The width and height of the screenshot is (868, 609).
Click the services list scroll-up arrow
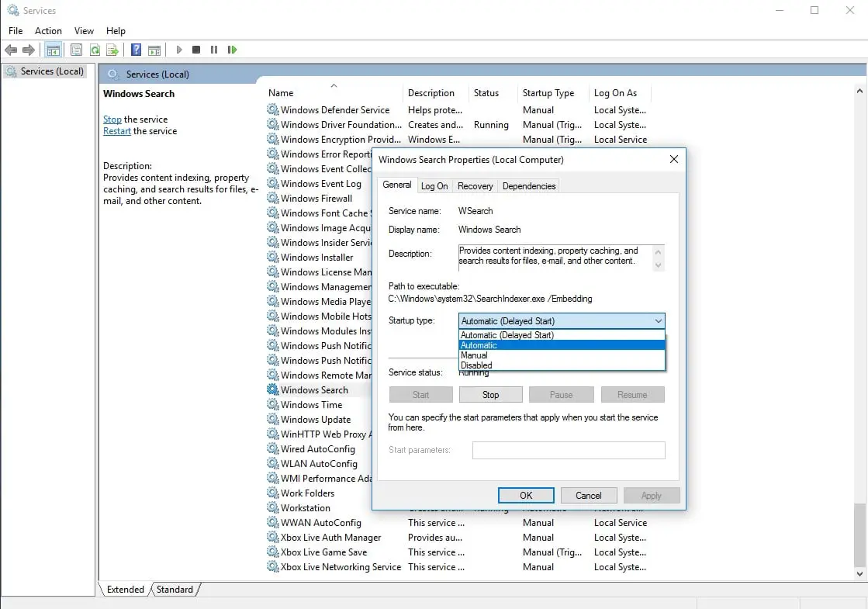click(x=859, y=91)
